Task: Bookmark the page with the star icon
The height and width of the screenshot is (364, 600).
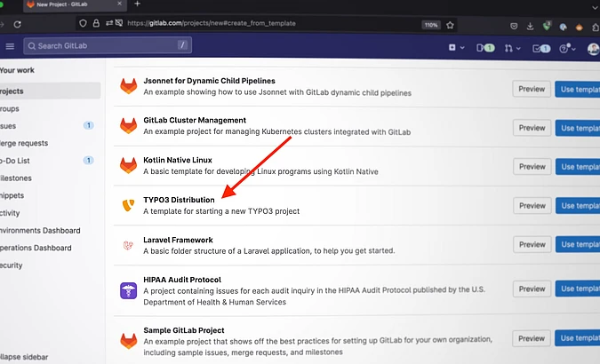Action: [450, 24]
